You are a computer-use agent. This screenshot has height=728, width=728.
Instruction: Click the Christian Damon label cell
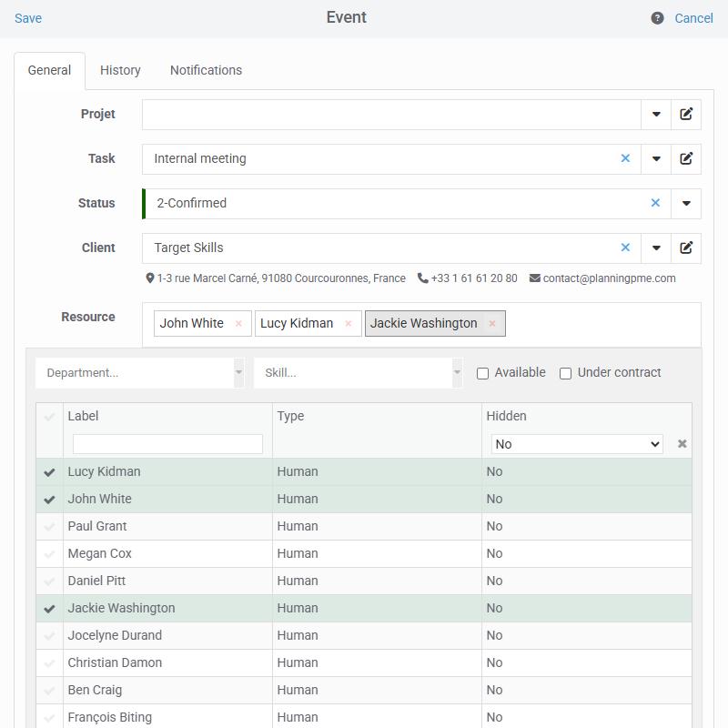(167, 663)
